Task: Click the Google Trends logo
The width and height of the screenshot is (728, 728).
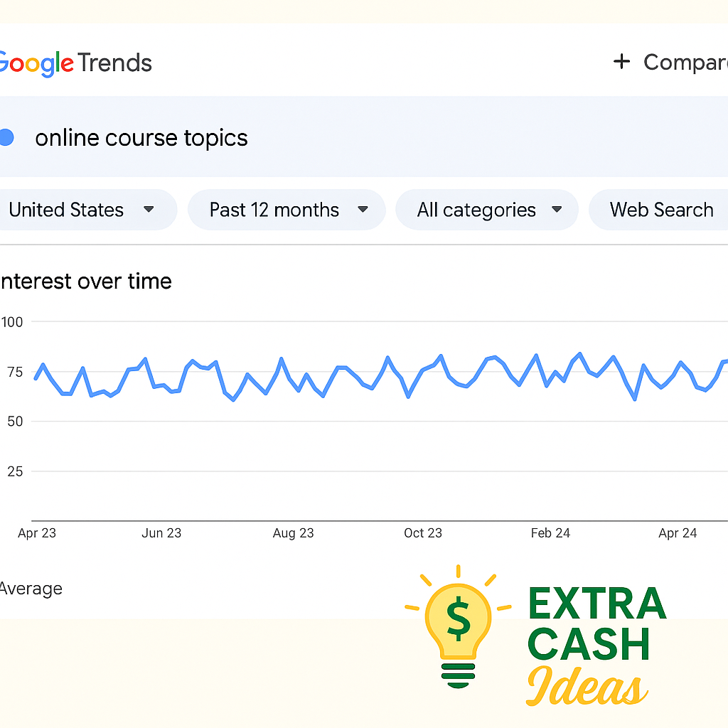Action: (x=75, y=63)
